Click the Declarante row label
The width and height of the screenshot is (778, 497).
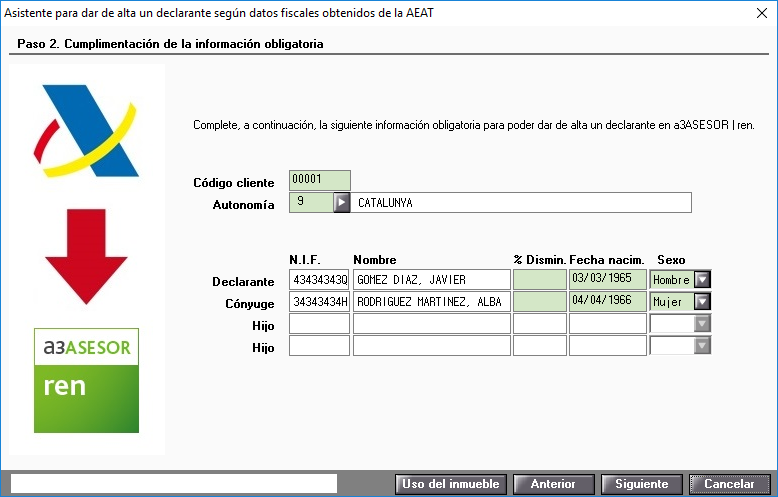point(243,282)
